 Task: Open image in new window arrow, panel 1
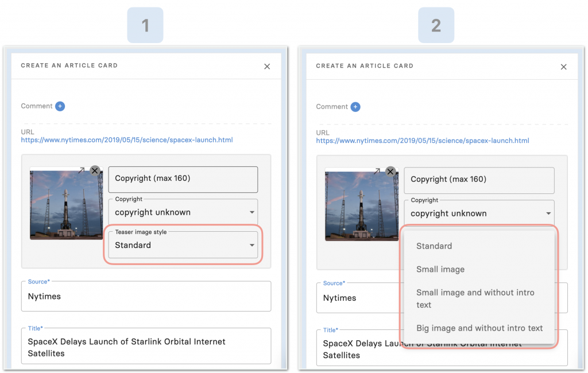pyautogui.click(x=81, y=170)
